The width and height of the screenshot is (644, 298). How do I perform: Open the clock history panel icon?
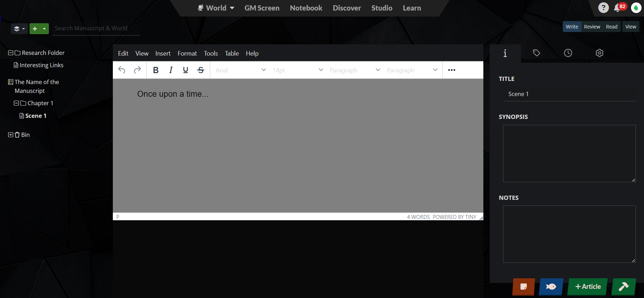point(568,53)
